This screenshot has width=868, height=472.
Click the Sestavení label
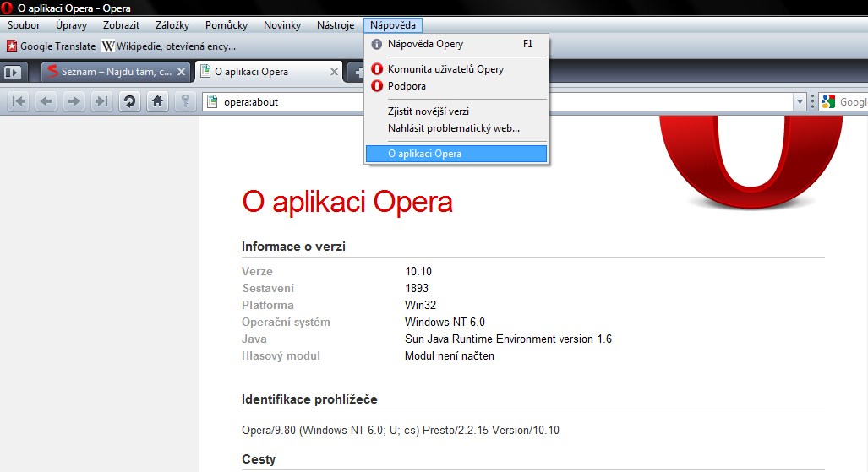click(268, 288)
